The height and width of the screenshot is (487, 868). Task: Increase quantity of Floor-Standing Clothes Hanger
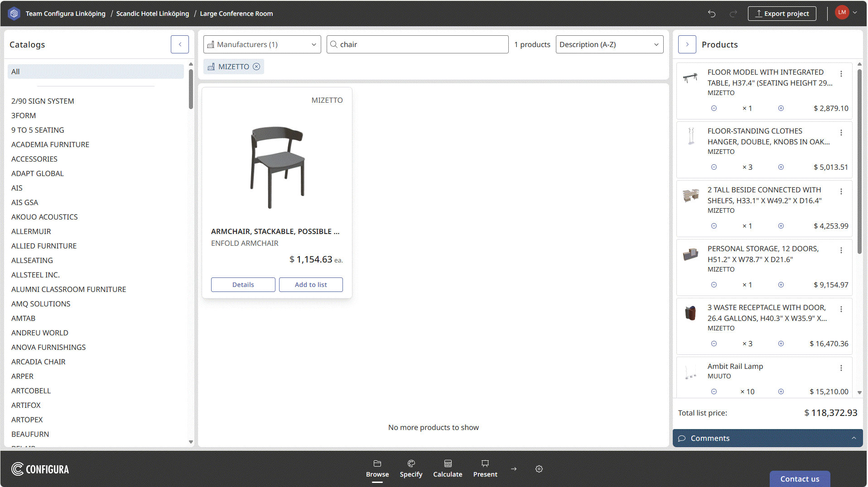tap(781, 167)
